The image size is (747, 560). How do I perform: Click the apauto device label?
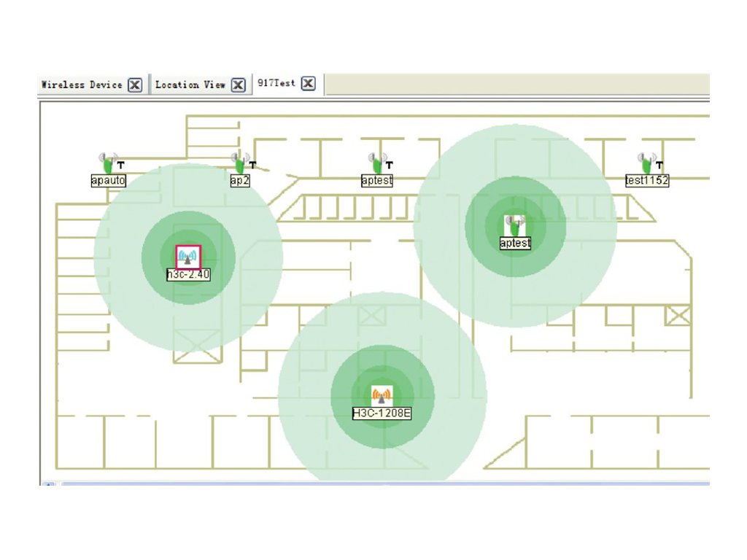coord(108,180)
